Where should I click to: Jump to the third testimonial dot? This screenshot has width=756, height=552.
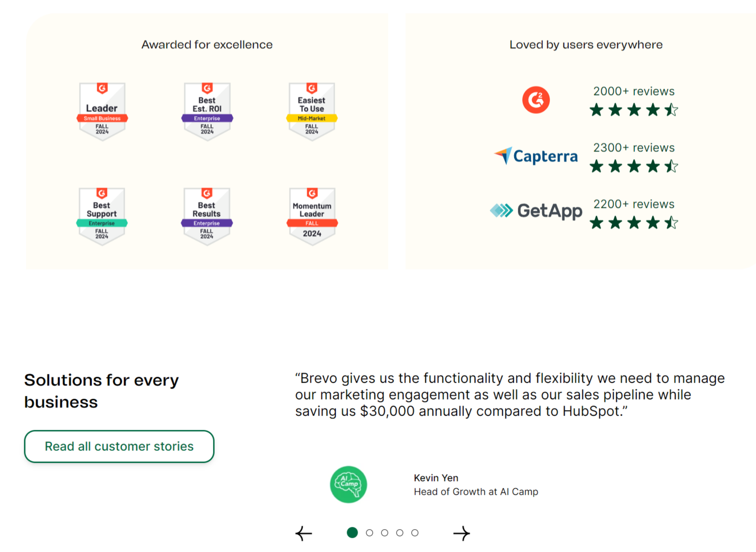point(385,533)
